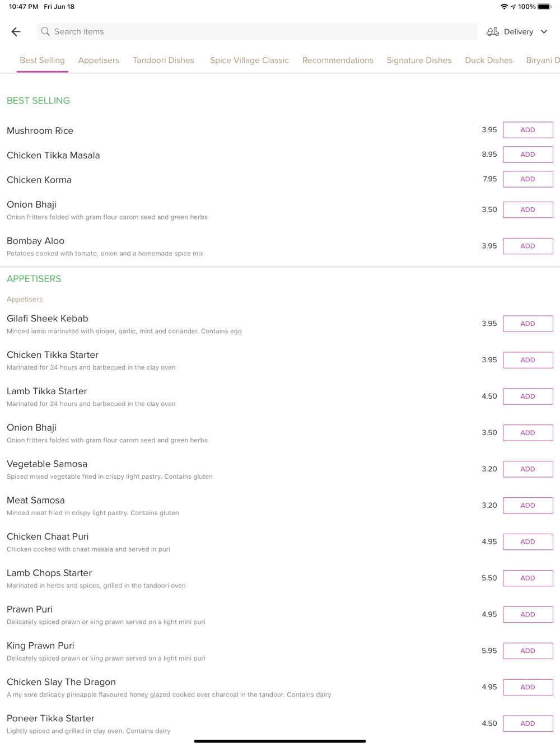Select the Spice Village Classic tab
This screenshot has height=747, width=560.
pyautogui.click(x=249, y=60)
